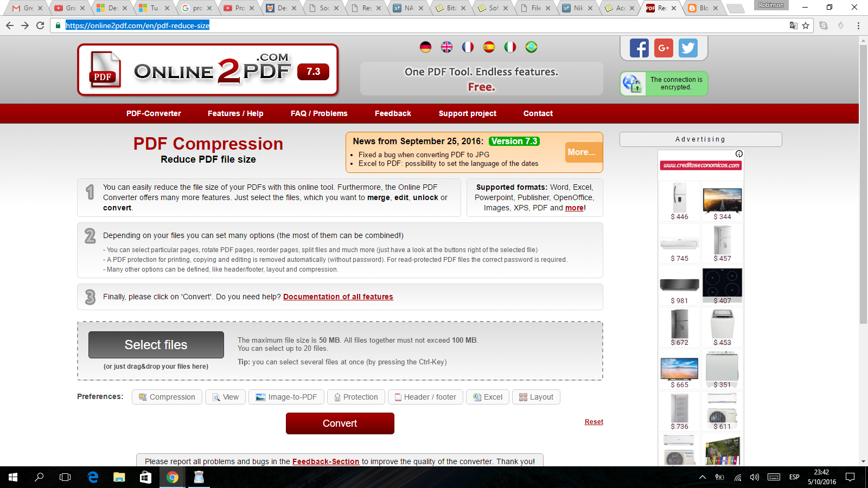Open the $ 446 refrigerator ad
Image resolution: width=868 pixels, height=488 pixels.
pos(679,201)
